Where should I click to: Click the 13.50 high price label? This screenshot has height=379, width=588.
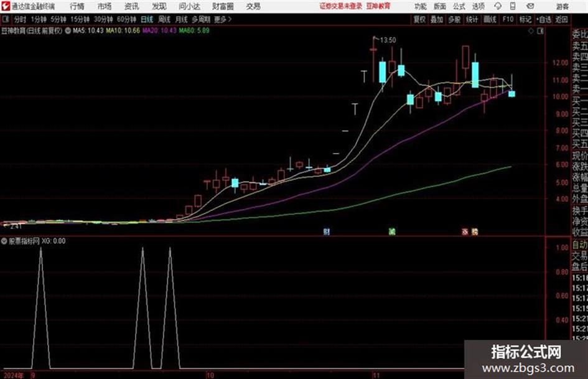(x=388, y=40)
